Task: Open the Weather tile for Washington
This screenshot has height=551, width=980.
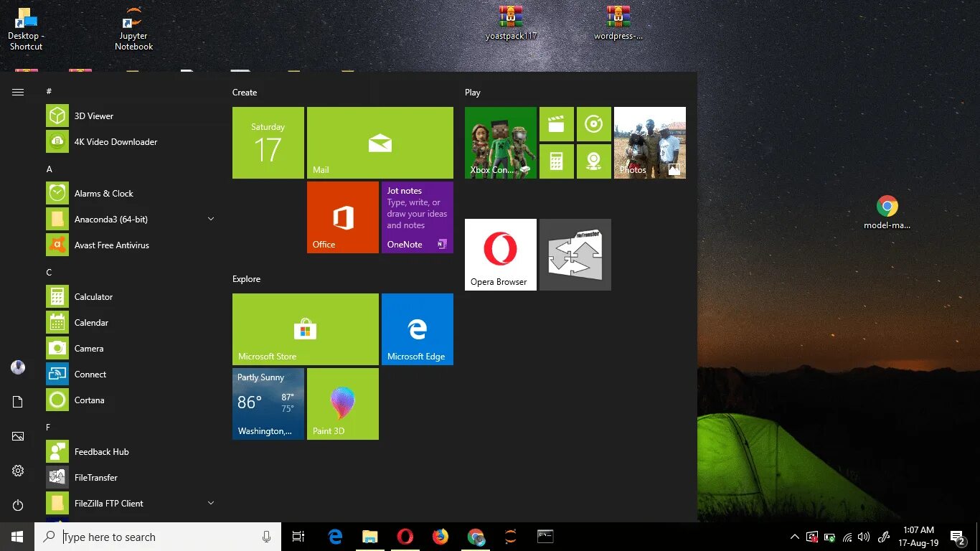Action: [x=268, y=404]
